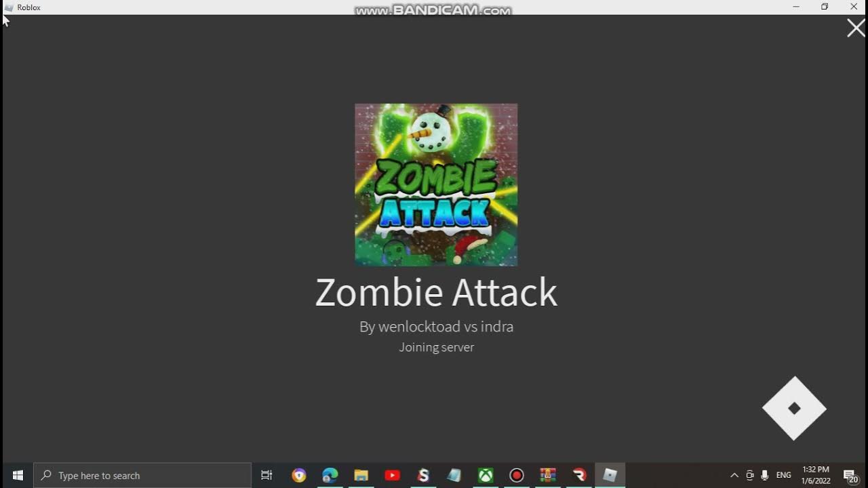
Task: Open the YouTube app in the taskbar
Action: click(x=392, y=475)
